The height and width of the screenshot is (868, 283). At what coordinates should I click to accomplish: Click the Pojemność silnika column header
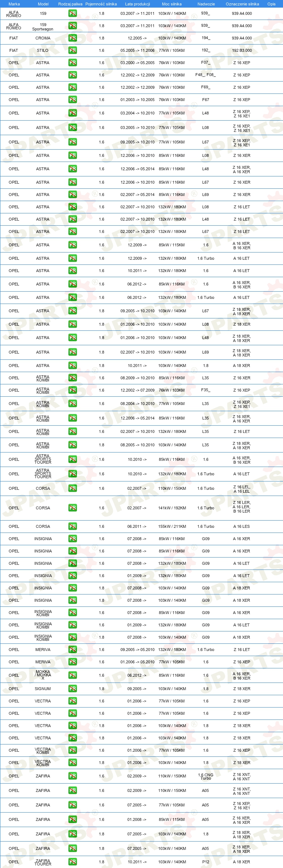coord(101,4)
